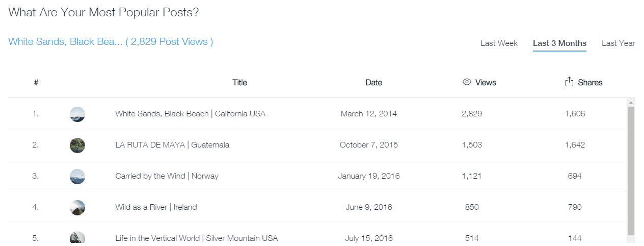Click the Title column header
The height and width of the screenshot is (246, 644).
(x=239, y=83)
